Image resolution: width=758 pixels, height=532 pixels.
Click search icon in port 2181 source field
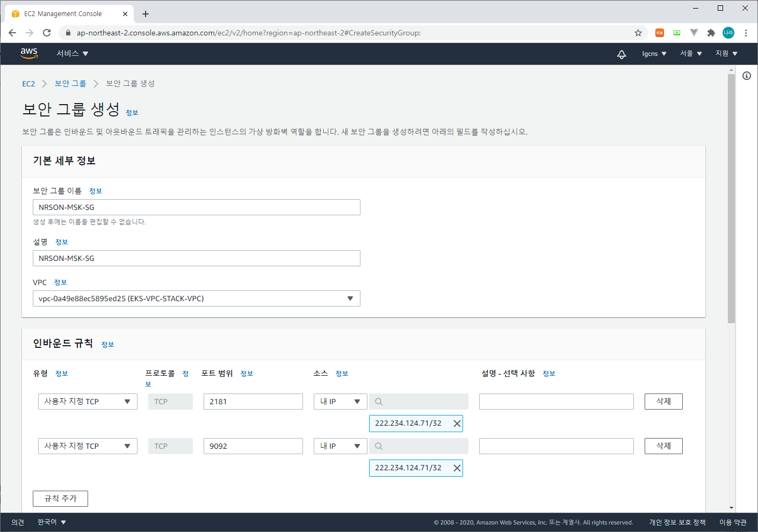(379, 402)
